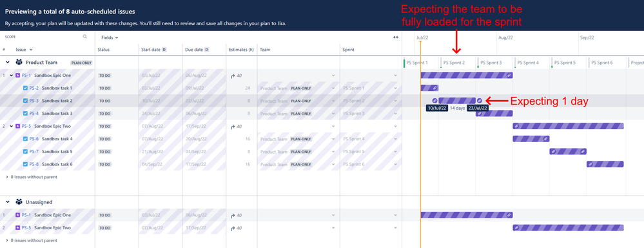Click link icon at start of Epic Two bar under Product Team
The width and height of the screenshot is (644, 248).
(x=516, y=126)
